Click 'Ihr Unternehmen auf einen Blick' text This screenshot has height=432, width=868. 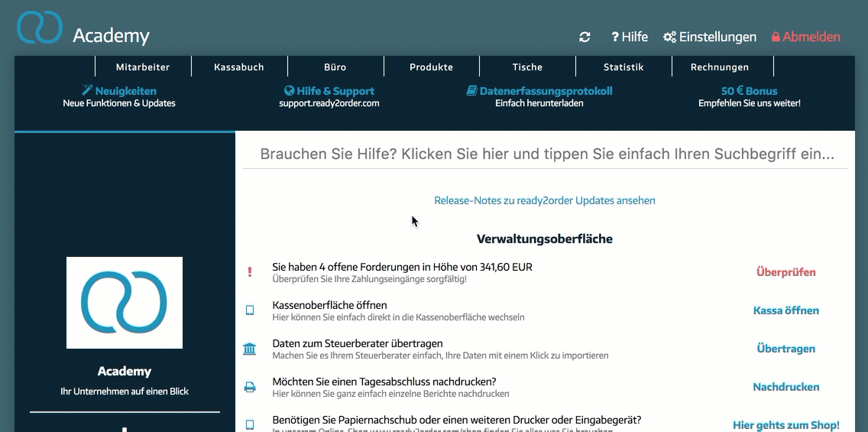click(125, 391)
